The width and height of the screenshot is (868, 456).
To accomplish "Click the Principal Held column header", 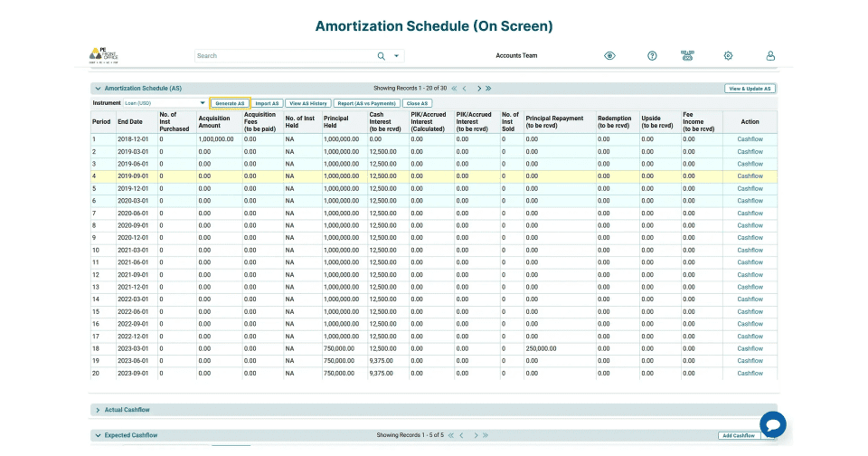I will (335, 122).
